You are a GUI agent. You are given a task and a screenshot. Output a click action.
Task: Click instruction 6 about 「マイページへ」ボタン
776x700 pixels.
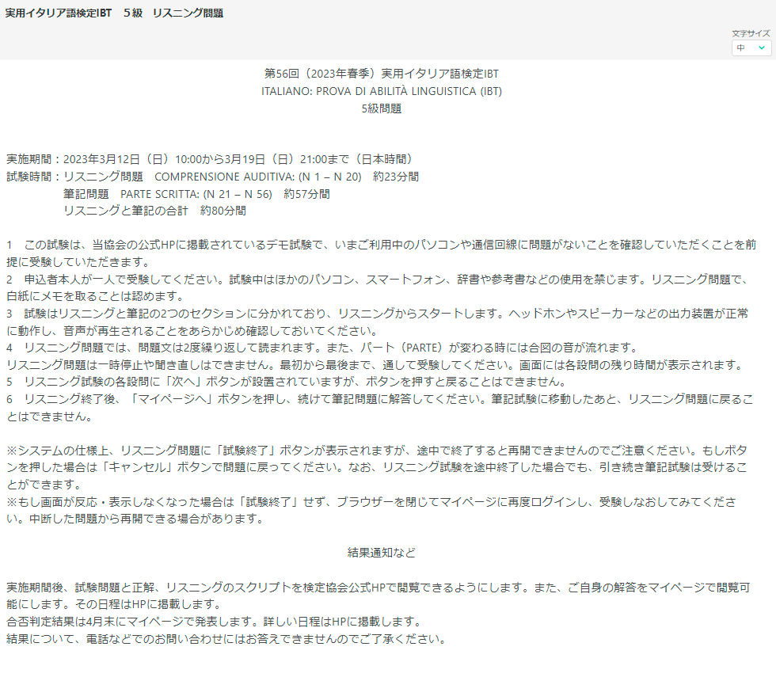click(x=379, y=408)
